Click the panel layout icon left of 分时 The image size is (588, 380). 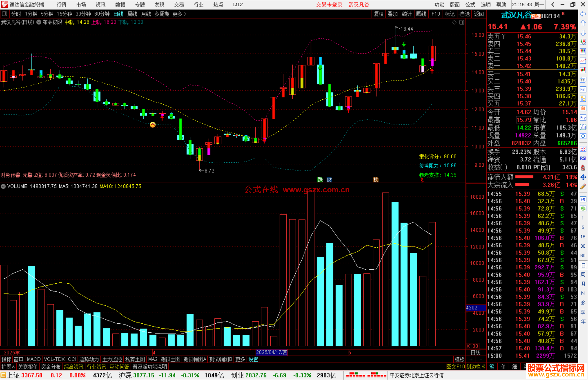coord(4,14)
